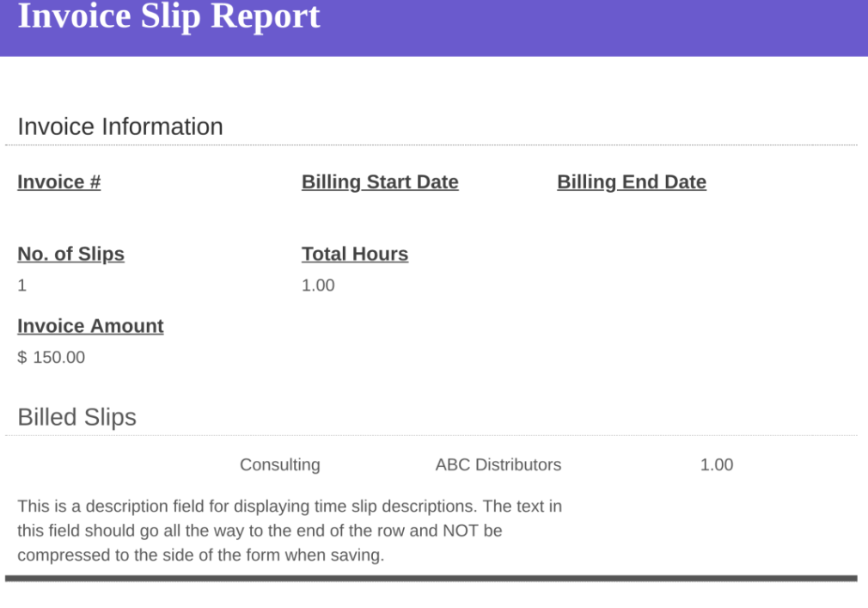Viewport: 868px width, 608px height.
Task: Click the ABC Distributors client name
Action: click(498, 464)
